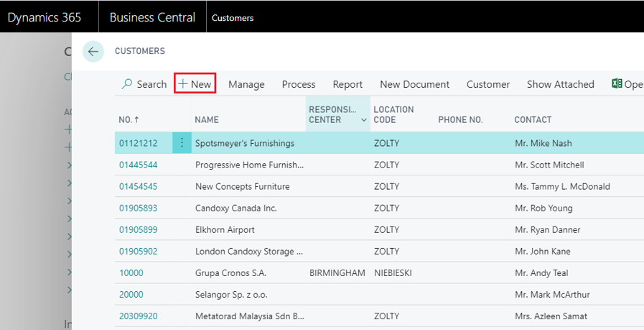
Task: Open customer number 01905893
Action: tap(138, 208)
